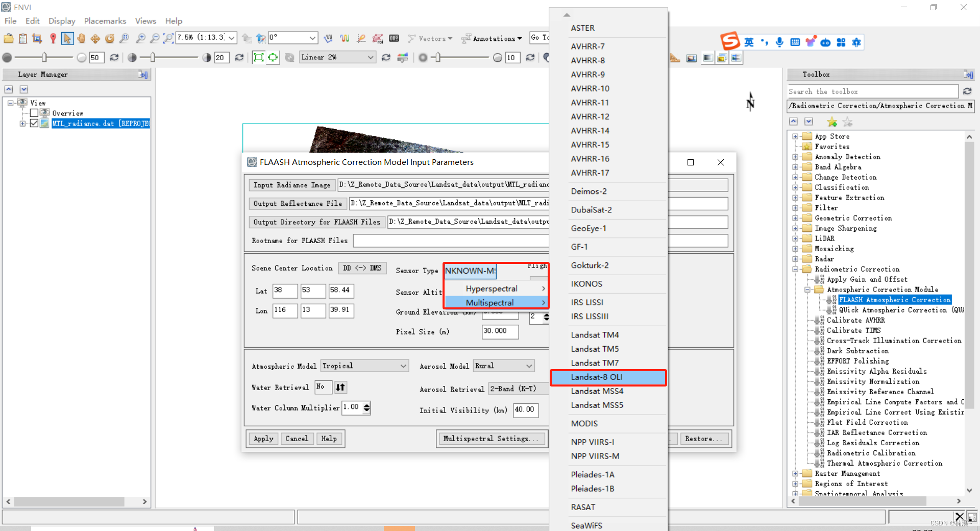Toggle the Overview layer checkbox

pos(34,113)
